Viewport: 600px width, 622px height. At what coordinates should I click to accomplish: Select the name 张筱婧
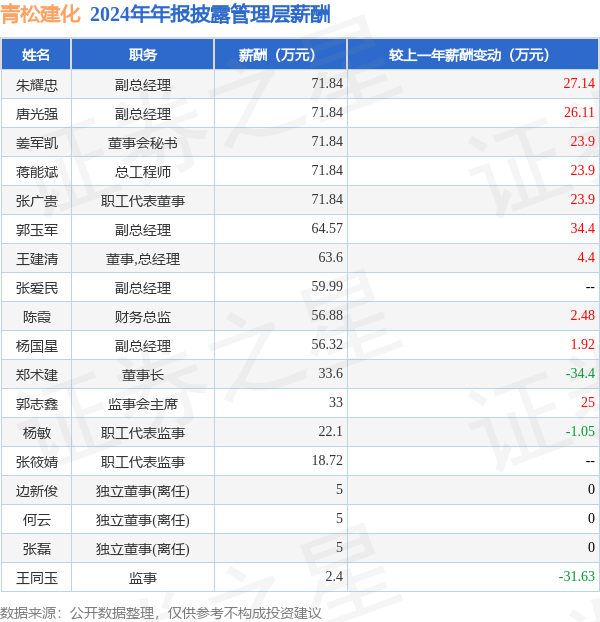(36, 462)
